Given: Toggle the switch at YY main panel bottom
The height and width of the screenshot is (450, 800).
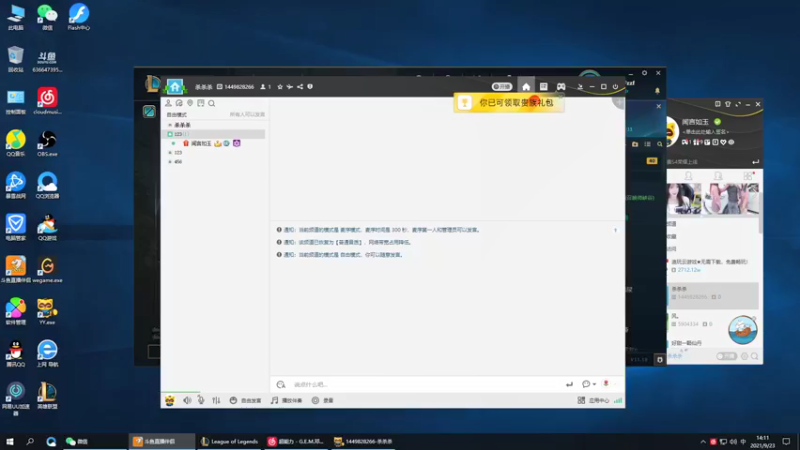Looking at the screenshot, I should 727,356.
